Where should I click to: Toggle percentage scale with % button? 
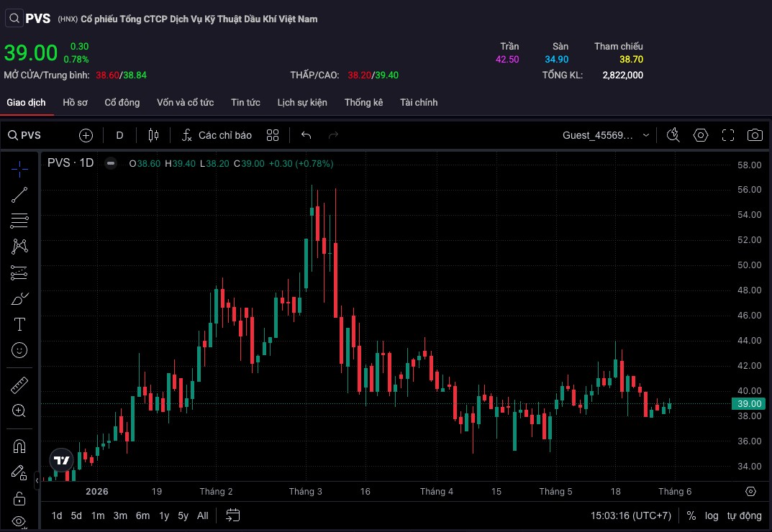pos(691,515)
